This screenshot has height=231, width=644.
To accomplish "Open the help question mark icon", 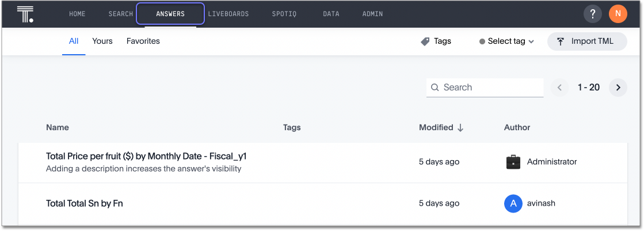I will click(592, 14).
